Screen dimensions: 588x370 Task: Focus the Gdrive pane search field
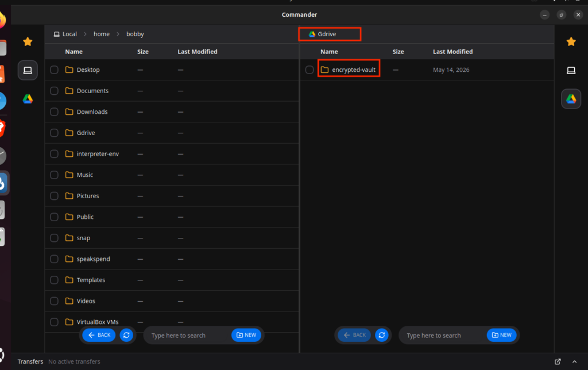point(443,336)
